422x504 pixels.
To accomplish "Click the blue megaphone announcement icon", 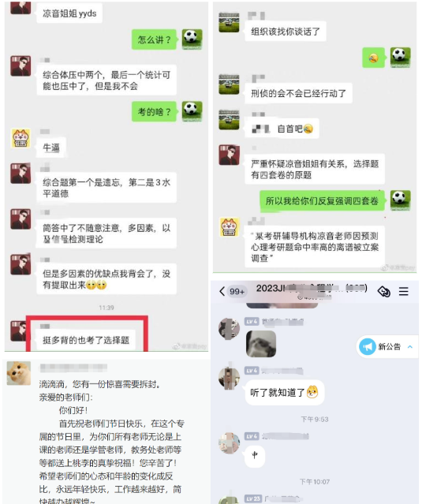I will pyautogui.click(x=368, y=346).
